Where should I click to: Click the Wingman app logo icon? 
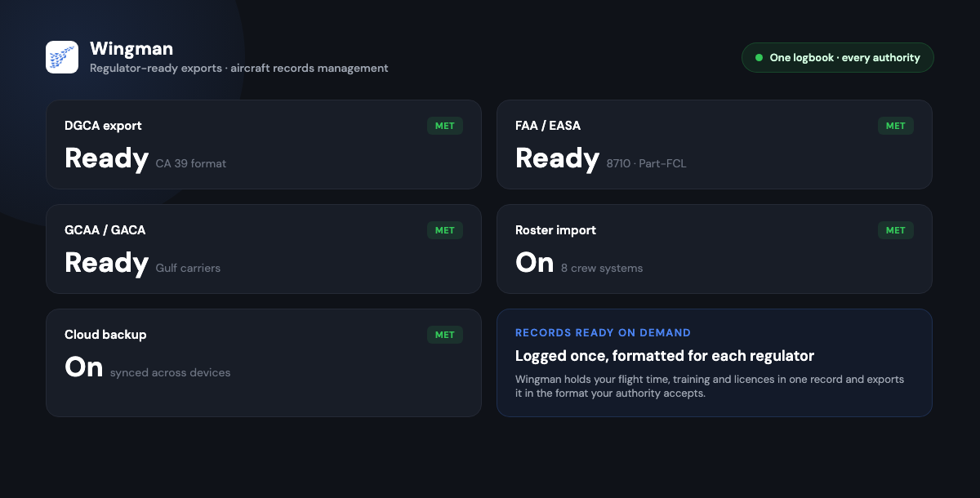click(62, 57)
